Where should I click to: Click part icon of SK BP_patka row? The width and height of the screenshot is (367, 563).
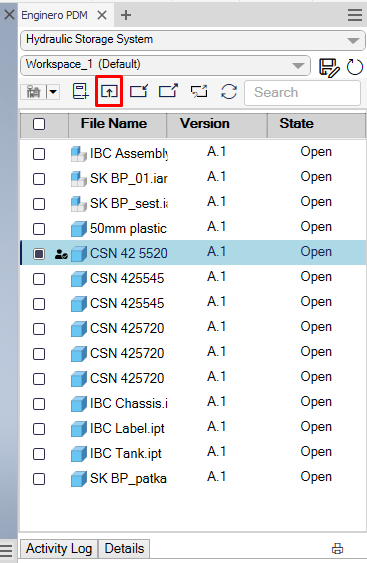point(79,479)
